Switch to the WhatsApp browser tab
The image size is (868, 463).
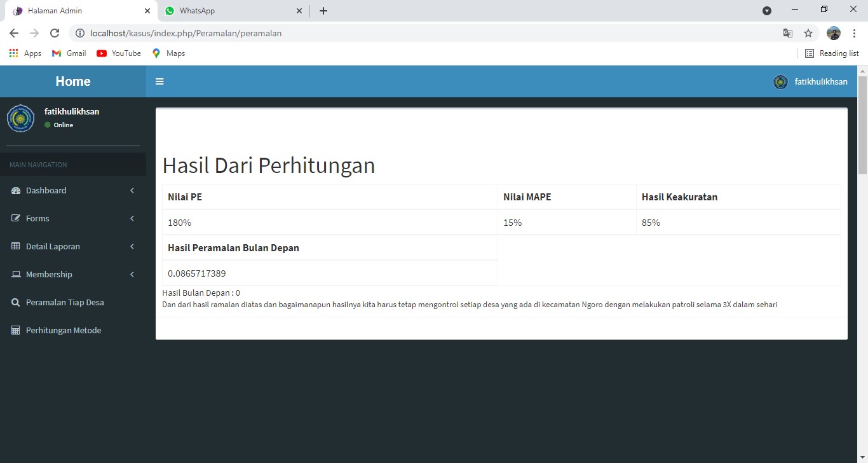[x=229, y=11]
